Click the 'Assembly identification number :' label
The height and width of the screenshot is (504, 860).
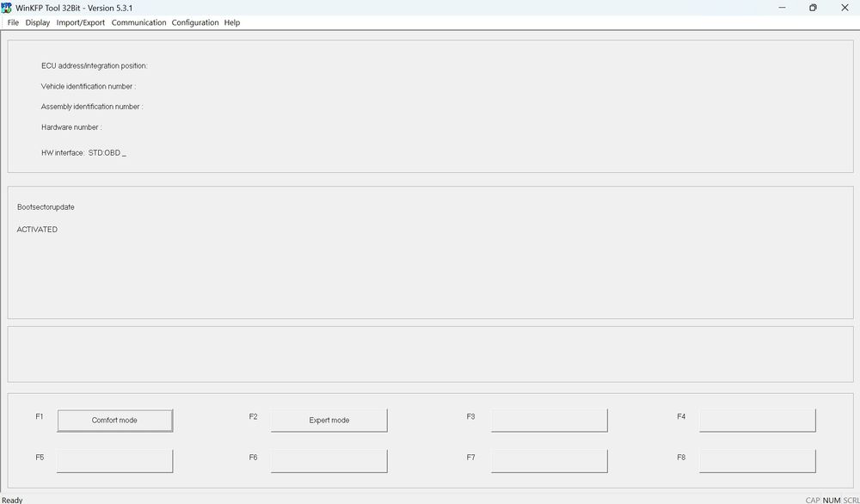pos(92,107)
